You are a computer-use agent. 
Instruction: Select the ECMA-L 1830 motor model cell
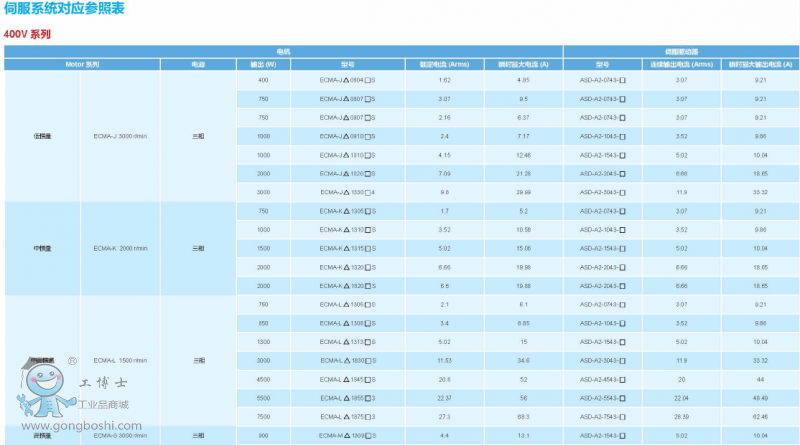pos(347,361)
